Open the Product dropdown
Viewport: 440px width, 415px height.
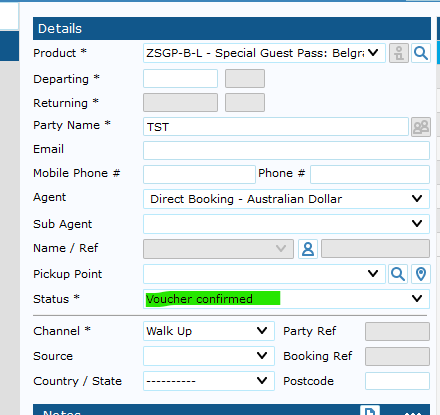[264, 53]
